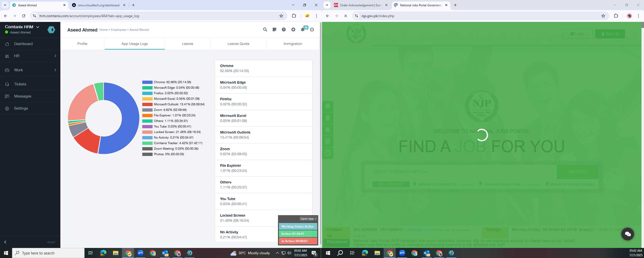The image size is (644, 258).
Task: Click the Sign Up button on NJP page
Action: 610,34
